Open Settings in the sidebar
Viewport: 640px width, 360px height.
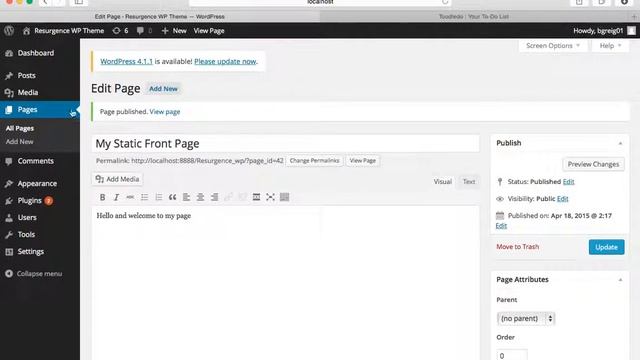tap(31, 252)
